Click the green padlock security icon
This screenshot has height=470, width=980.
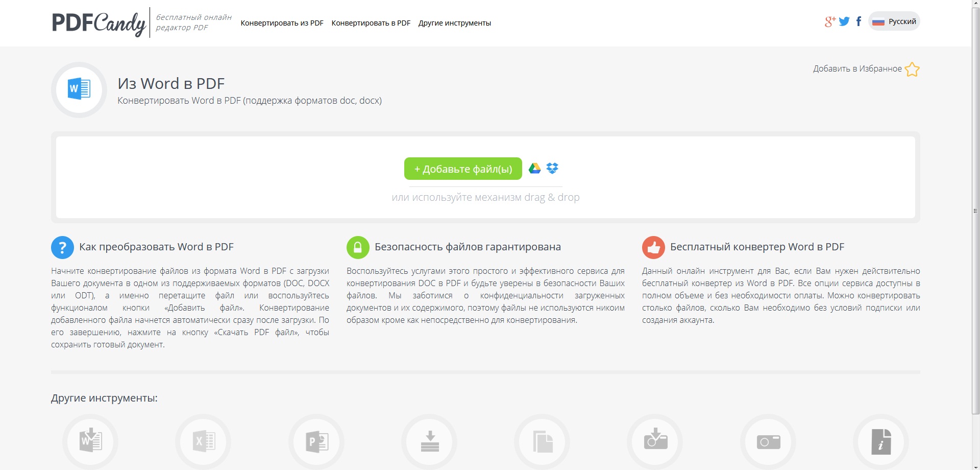(358, 248)
